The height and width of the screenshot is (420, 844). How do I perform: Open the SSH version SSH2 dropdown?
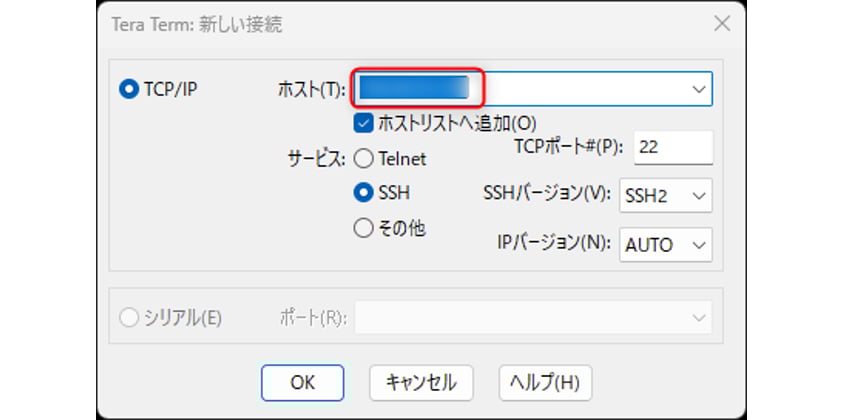click(666, 195)
